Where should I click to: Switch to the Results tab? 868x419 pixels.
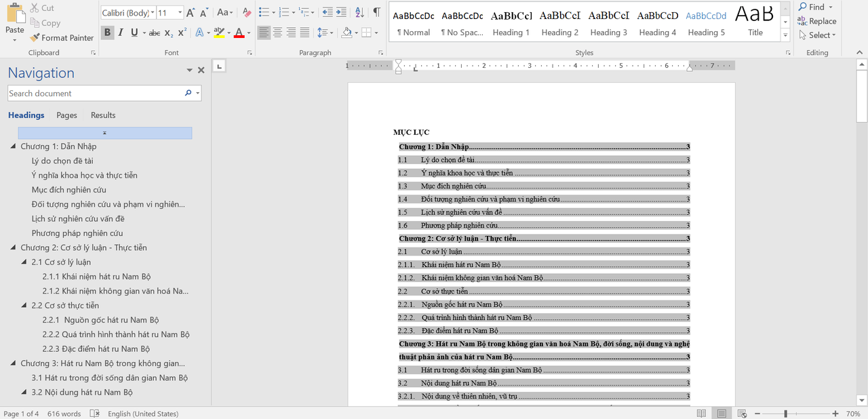[x=103, y=115]
